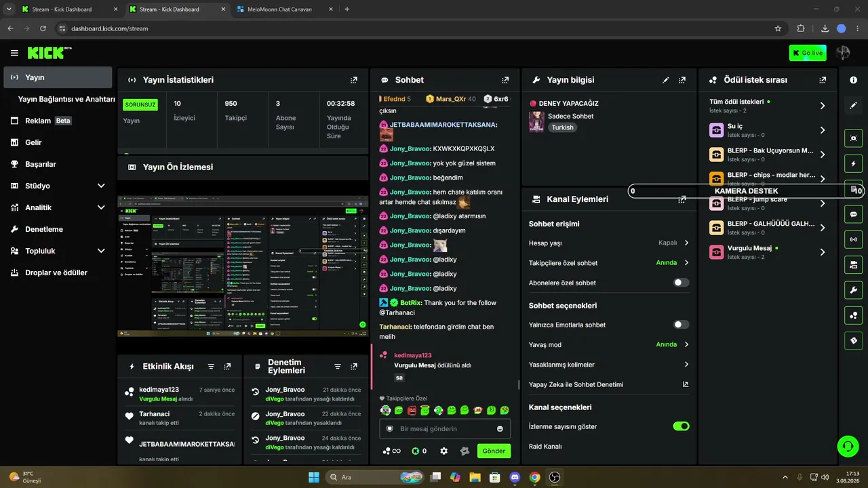The width and height of the screenshot is (868, 488).
Task: Click the green Go live button
Action: pos(808,53)
